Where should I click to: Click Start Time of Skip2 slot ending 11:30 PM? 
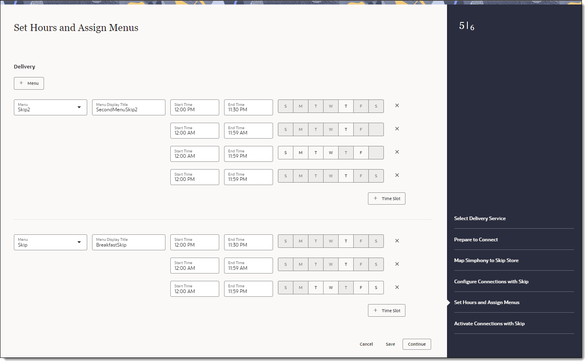point(195,108)
